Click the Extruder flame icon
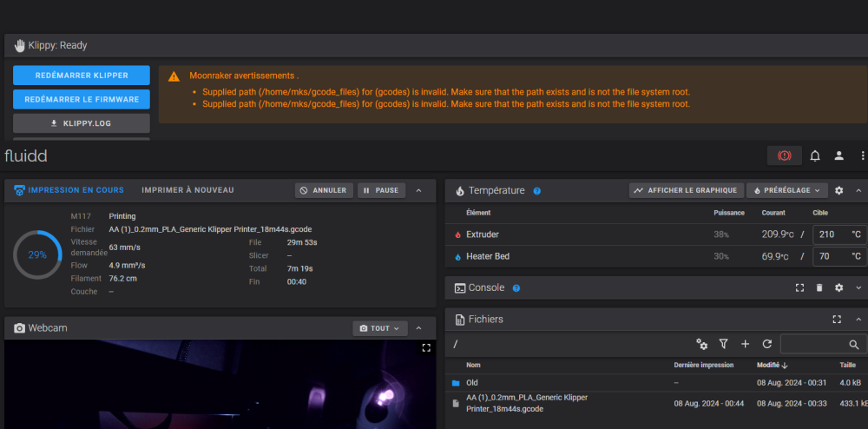 [457, 234]
